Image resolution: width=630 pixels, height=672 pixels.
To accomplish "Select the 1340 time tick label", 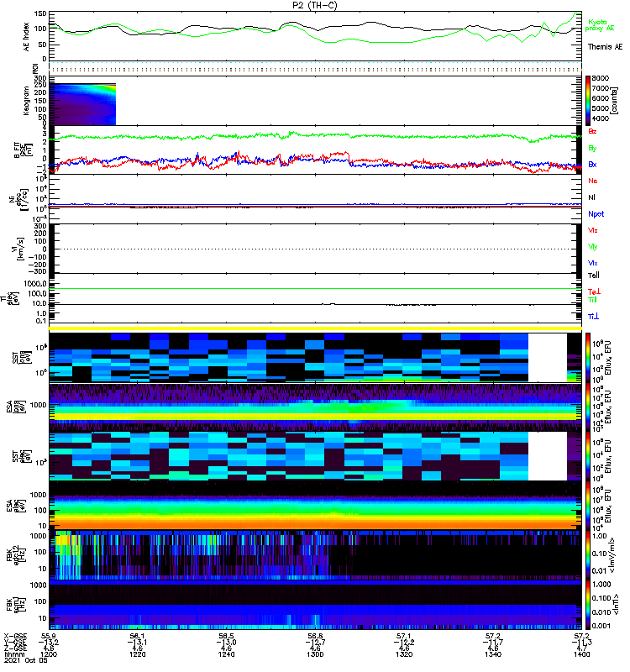I will coord(493,654).
